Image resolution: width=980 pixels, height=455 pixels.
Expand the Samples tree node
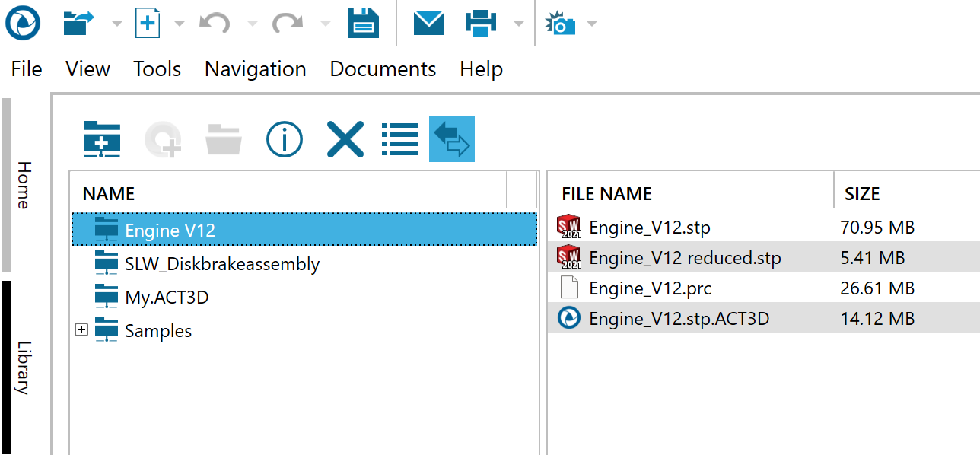pyautogui.click(x=81, y=330)
